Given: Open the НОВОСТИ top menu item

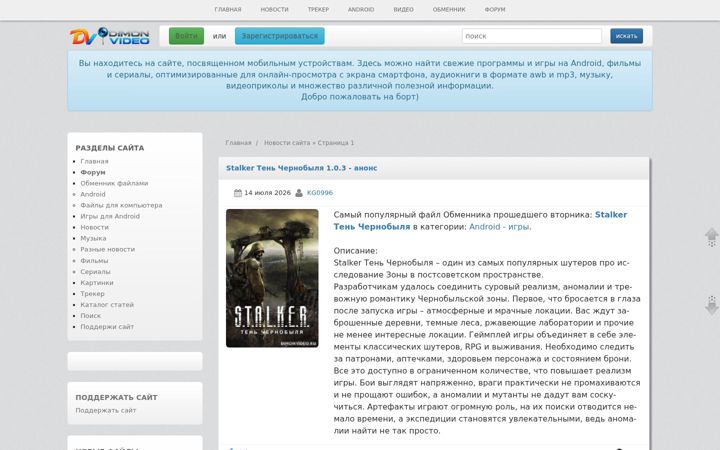Looking at the screenshot, I should click(x=275, y=9).
